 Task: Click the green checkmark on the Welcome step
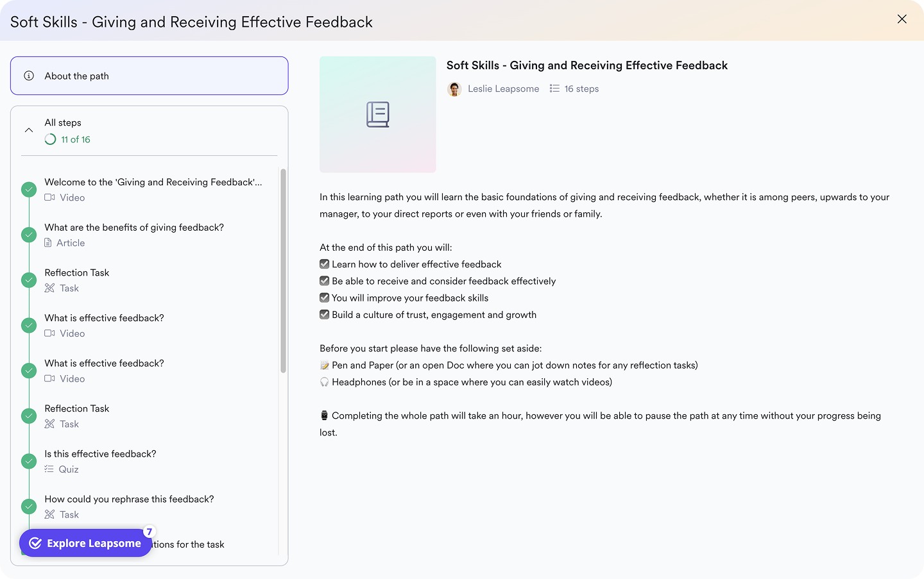click(x=28, y=189)
